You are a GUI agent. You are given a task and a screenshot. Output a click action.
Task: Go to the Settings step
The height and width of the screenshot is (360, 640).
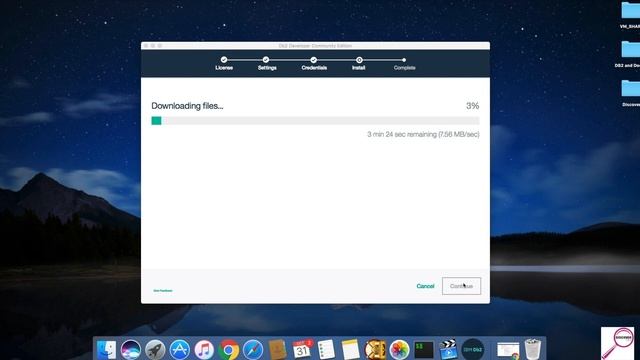coord(267,64)
